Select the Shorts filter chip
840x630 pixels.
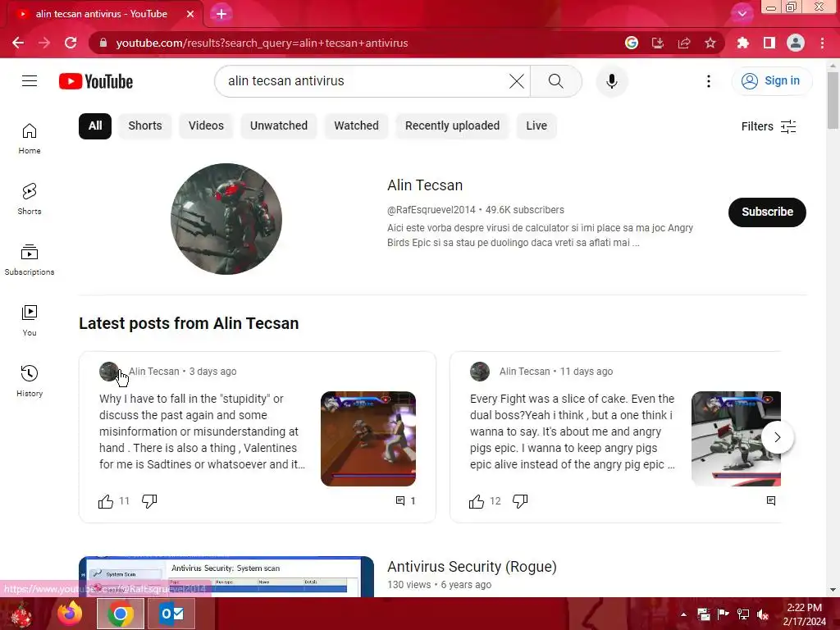pyautogui.click(x=145, y=126)
